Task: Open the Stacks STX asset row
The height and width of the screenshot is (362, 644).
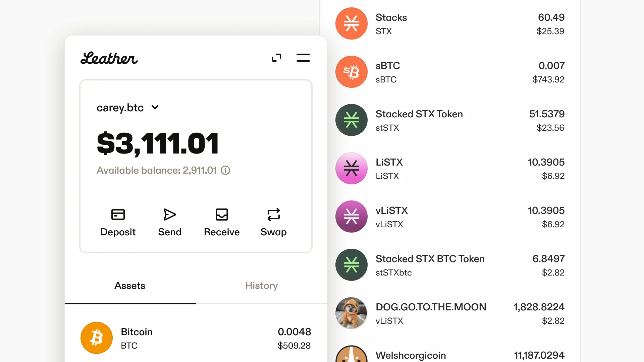Action: click(x=449, y=24)
